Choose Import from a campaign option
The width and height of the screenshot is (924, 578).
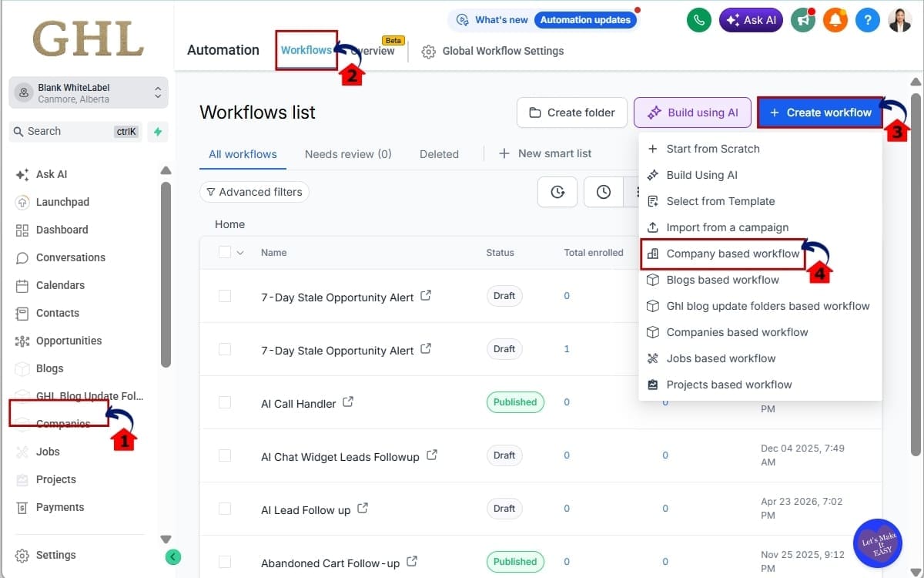[760, 227]
